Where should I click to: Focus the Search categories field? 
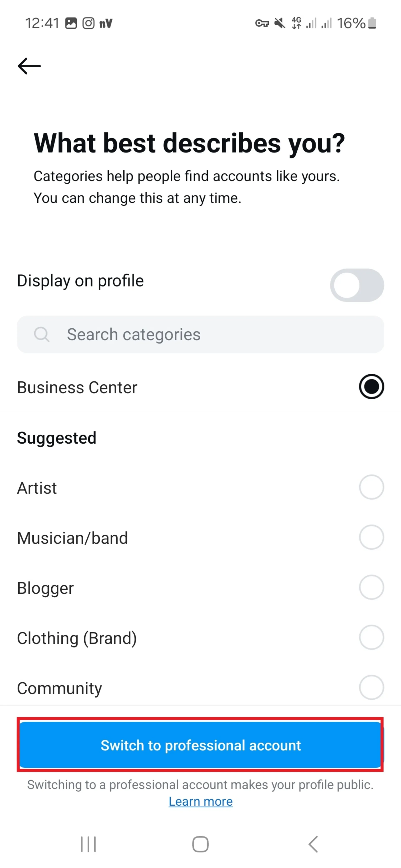200,334
